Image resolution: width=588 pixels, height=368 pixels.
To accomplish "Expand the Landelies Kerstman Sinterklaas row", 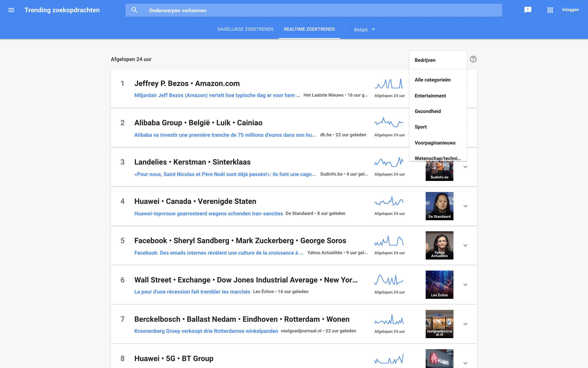I will [465, 167].
